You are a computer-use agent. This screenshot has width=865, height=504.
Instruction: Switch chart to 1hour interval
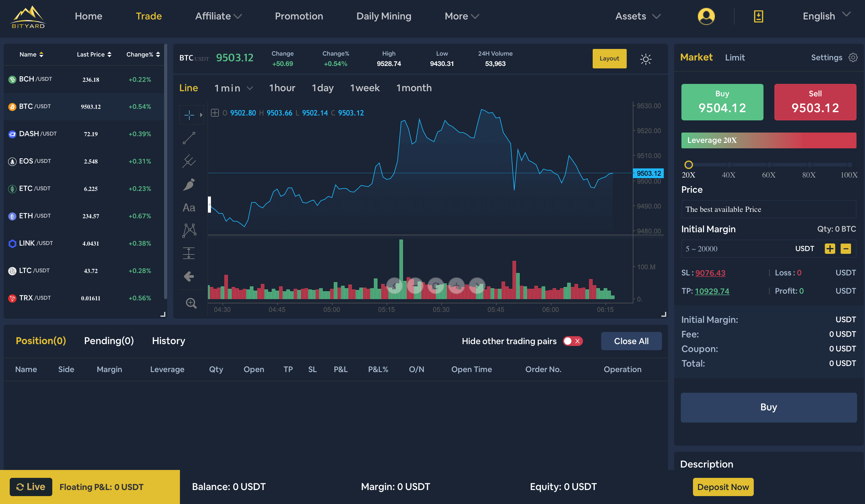[282, 88]
